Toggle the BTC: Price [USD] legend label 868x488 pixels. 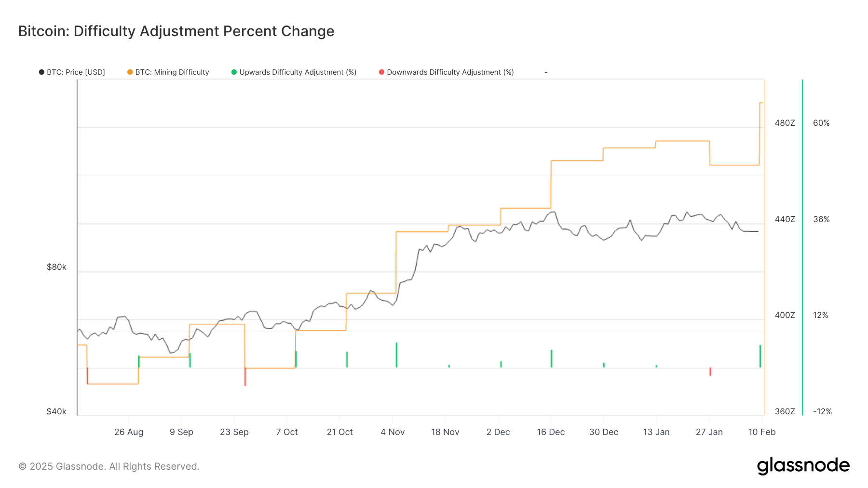coord(76,72)
